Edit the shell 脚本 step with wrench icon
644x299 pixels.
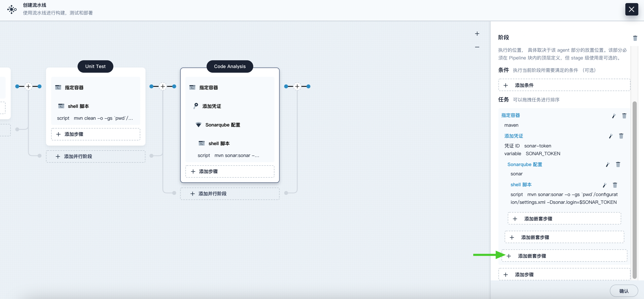coord(604,185)
